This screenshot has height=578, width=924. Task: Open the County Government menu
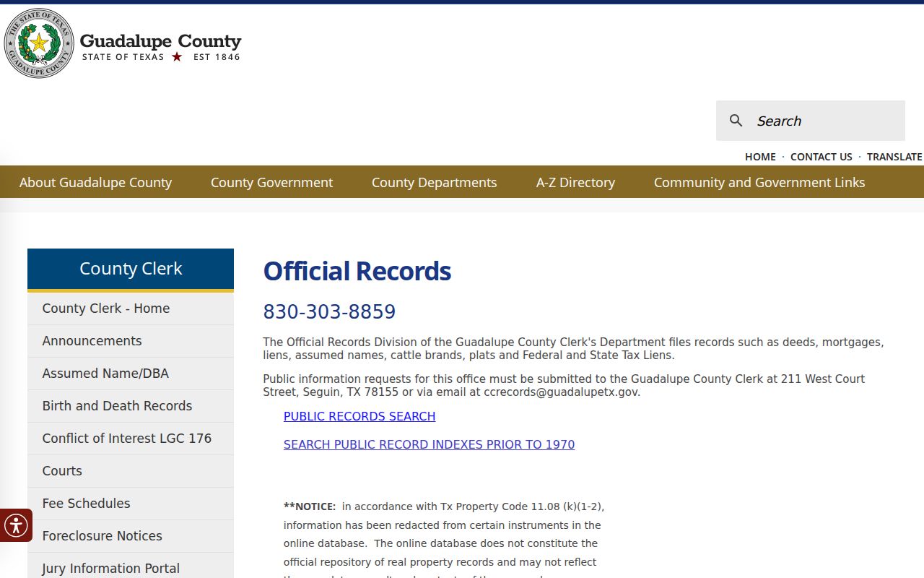[x=271, y=182]
